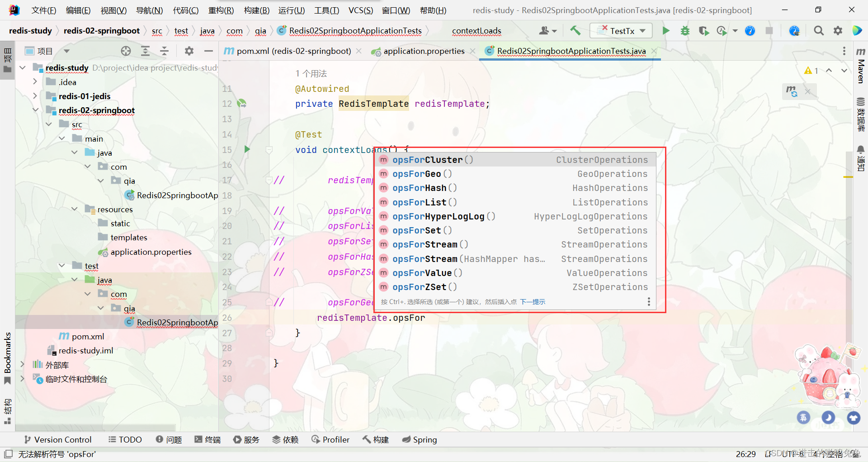
Task: Click the Build project hammer icon
Action: click(575, 30)
